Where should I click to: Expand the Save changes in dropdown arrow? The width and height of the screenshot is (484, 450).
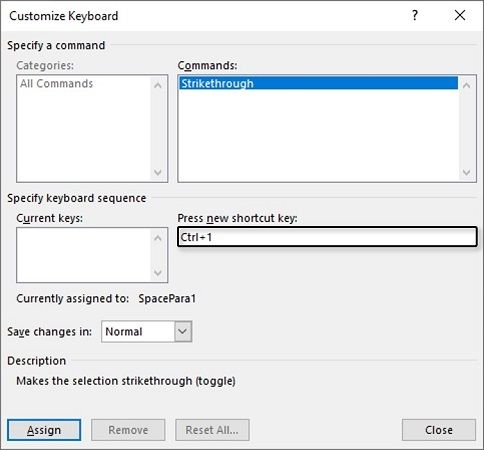[x=183, y=331]
